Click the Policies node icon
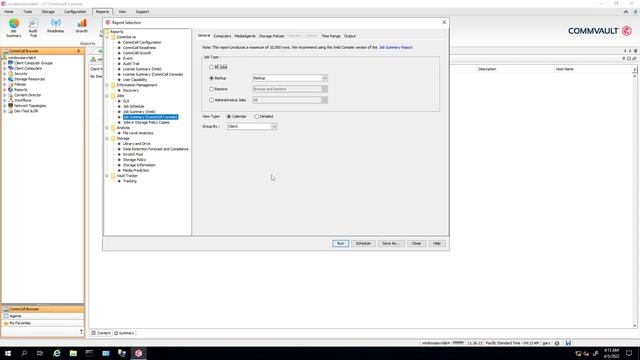 click(11, 84)
